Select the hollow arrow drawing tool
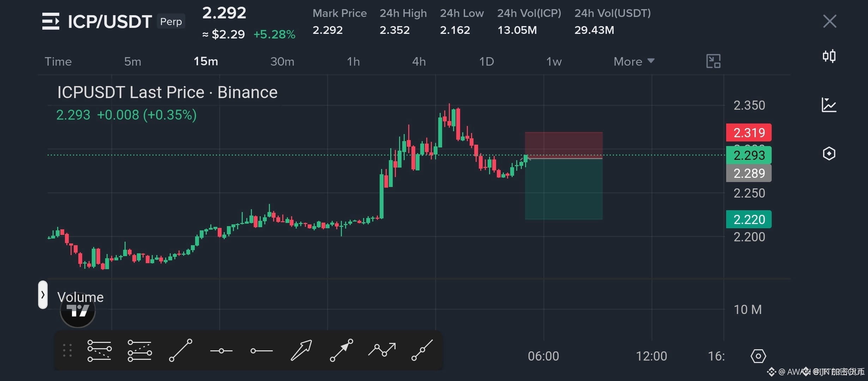Image resolution: width=868 pixels, height=381 pixels. pos(301,350)
